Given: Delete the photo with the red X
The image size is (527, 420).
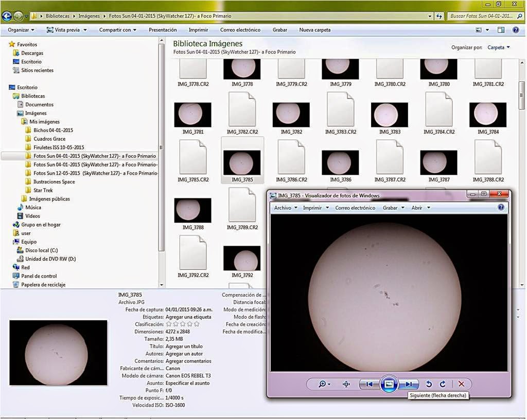Looking at the screenshot, I should pos(461,384).
